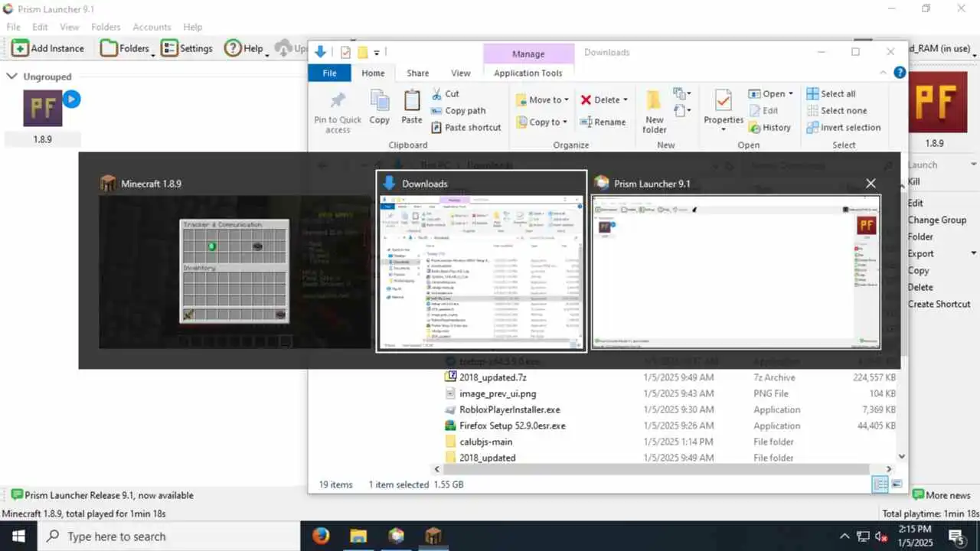Click Create Shortcut in Prism Launcher sidebar

(x=939, y=304)
